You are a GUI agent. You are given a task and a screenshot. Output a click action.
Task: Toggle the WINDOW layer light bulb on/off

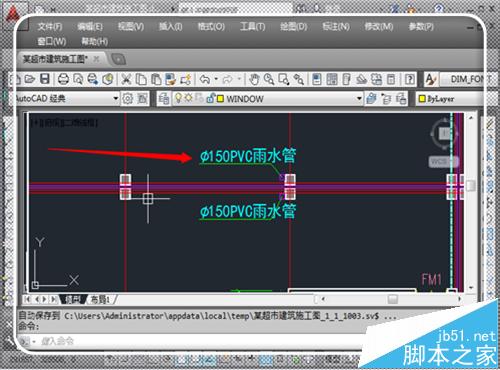pos(179,98)
